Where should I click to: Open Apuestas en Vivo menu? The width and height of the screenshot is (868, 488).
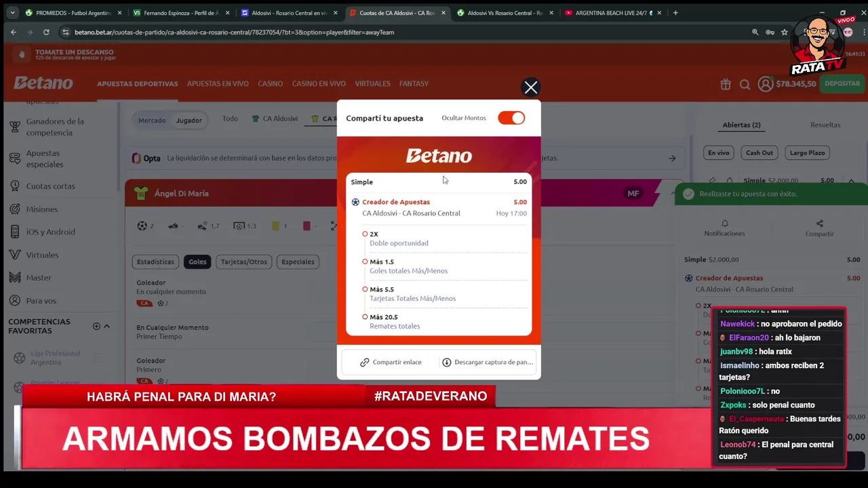point(218,84)
